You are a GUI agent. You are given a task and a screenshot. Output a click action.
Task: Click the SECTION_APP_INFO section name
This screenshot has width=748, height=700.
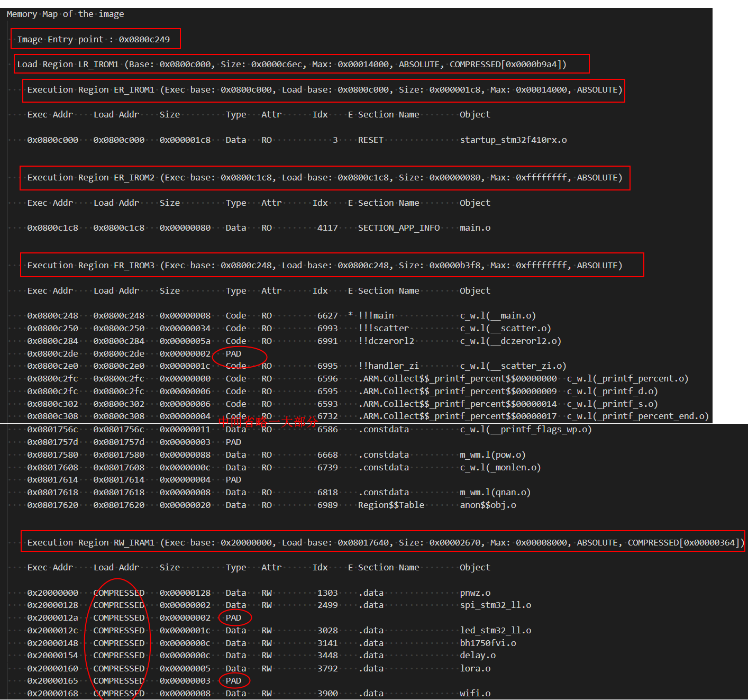(x=399, y=228)
